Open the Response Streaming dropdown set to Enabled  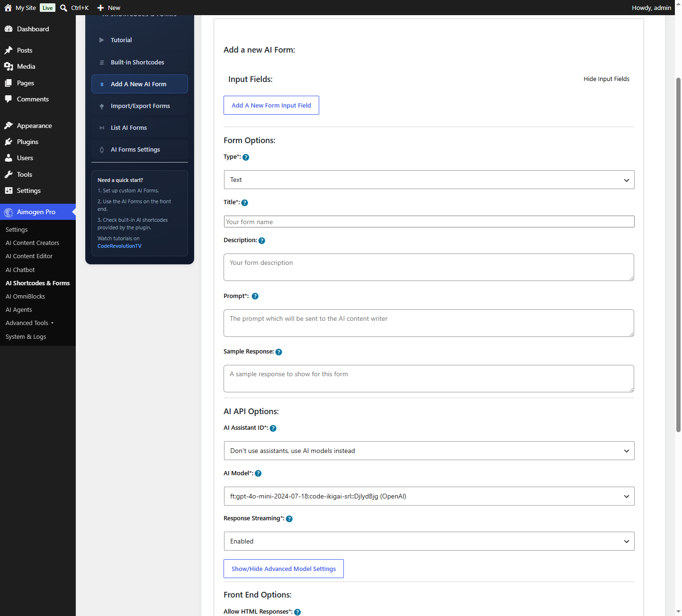click(x=429, y=541)
